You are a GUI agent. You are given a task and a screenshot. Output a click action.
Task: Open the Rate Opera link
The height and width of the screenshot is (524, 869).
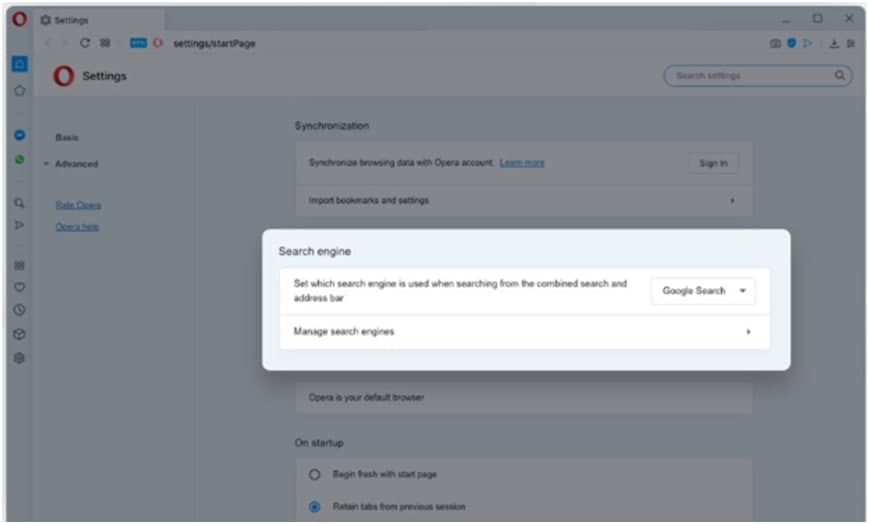[78, 205]
